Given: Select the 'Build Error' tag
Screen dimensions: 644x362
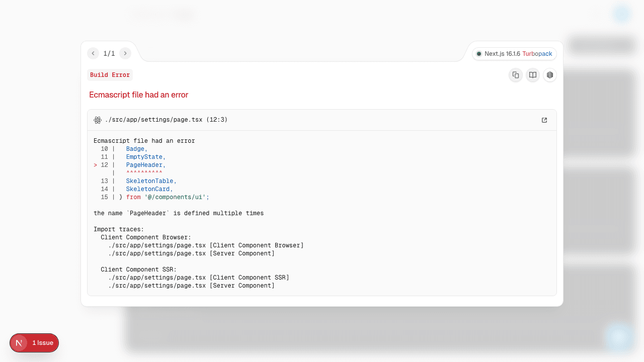Looking at the screenshot, I should pyautogui.click(x=110, y=75).
